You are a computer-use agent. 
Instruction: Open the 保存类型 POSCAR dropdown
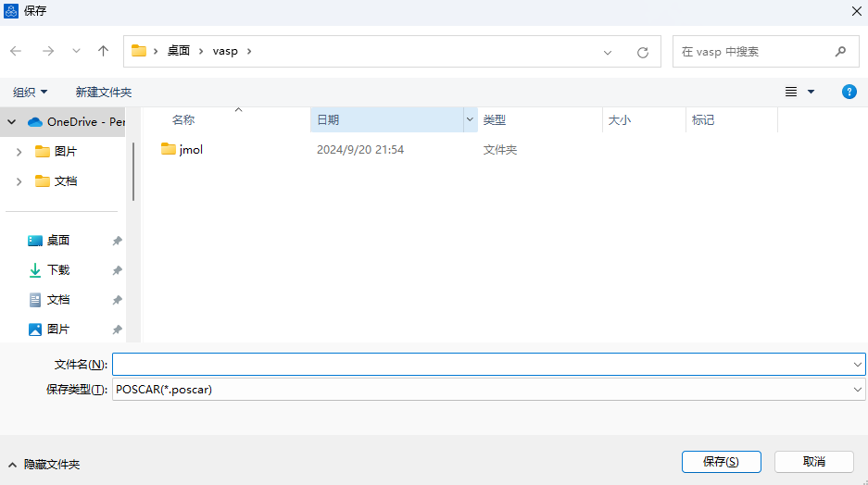[x=857, y=390]
